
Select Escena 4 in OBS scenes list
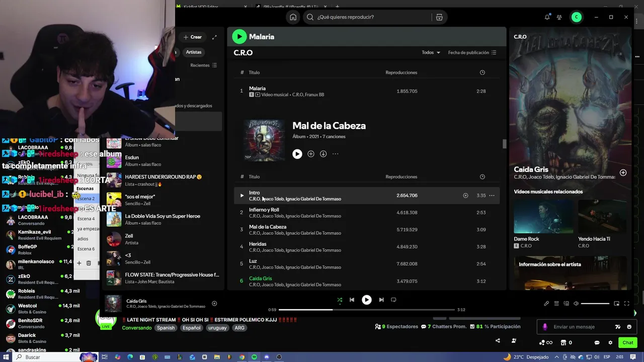click(x=86, y=219)
